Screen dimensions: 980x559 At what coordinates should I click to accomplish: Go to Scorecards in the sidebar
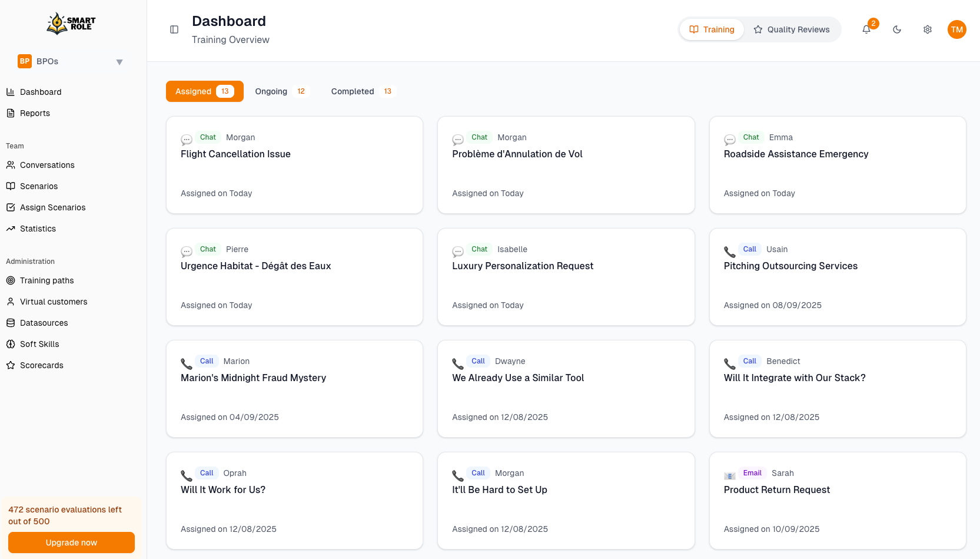(41, 365)
